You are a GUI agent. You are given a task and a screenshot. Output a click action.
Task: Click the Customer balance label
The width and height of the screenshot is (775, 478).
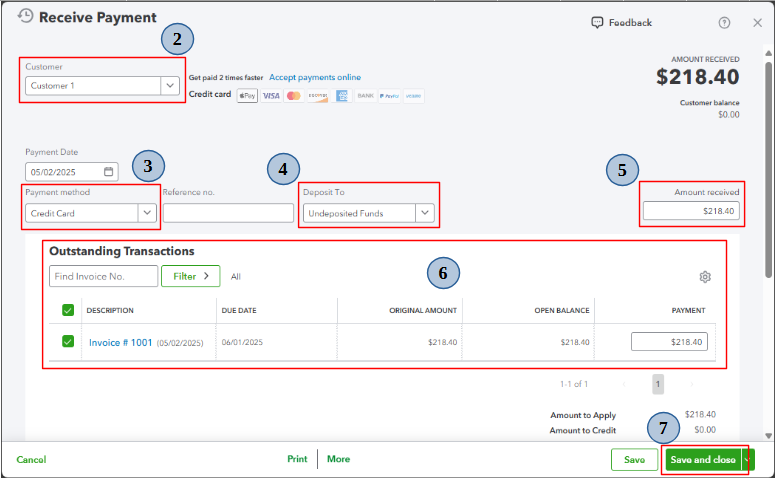(x=709, y=103)
